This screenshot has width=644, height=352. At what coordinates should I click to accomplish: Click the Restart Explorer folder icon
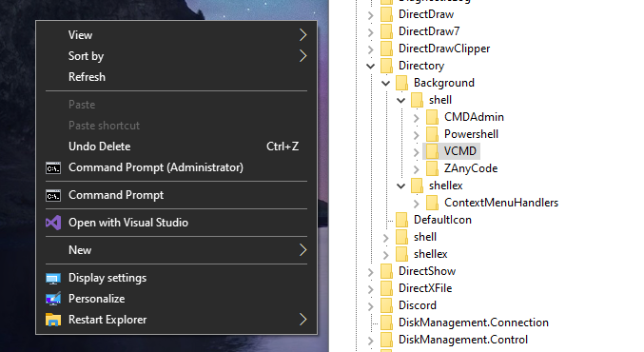[53, 320]
